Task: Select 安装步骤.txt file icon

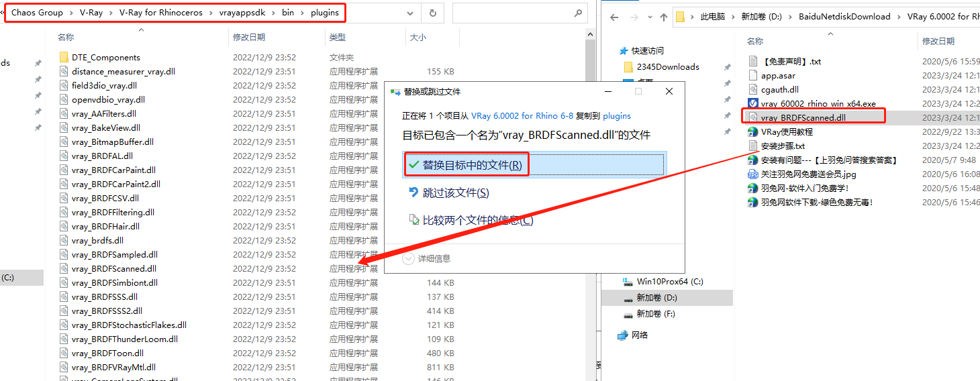Action: click(753, 146)
